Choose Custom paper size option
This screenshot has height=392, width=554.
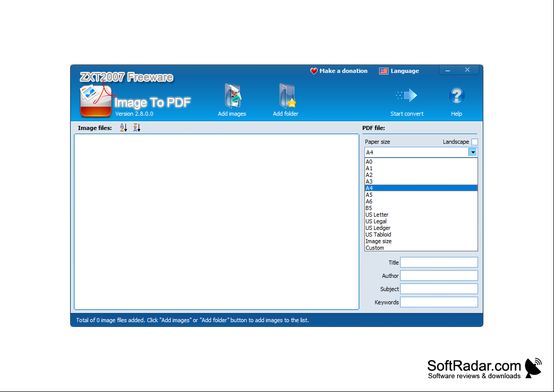(x=421, y=248)
